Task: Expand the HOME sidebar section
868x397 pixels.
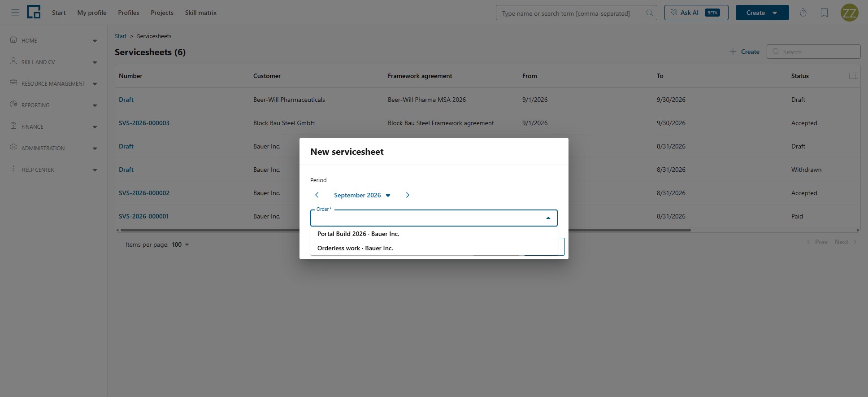Action: tap(95, 41)
